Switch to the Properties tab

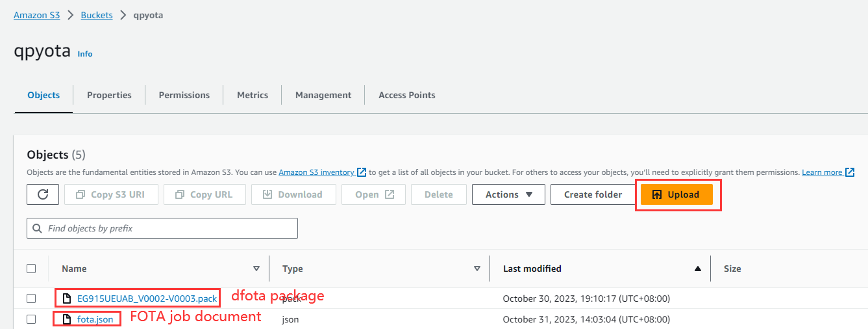coord(109,95)
